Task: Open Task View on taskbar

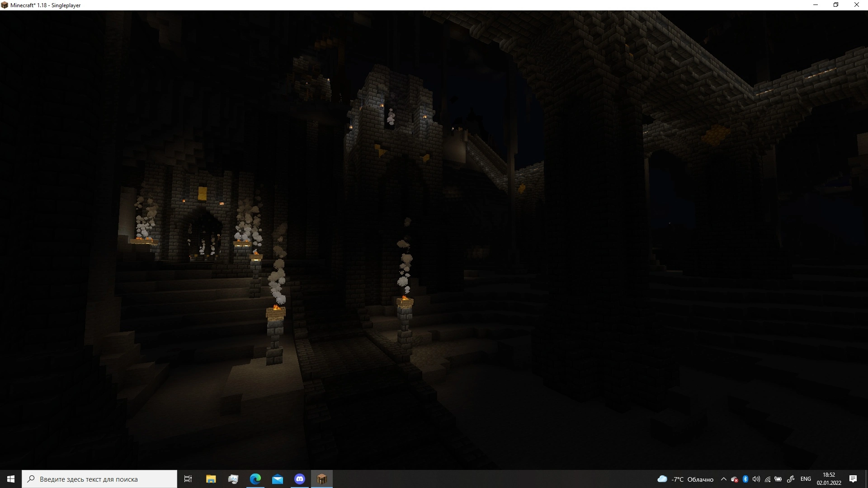Action: (188, 479)
